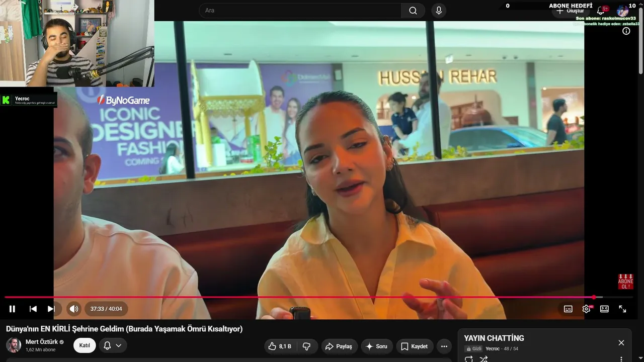Image resolution: width=644 pixels, height=362 pixels.
Task: Dislike the video
Action: (x=306, y=346)
